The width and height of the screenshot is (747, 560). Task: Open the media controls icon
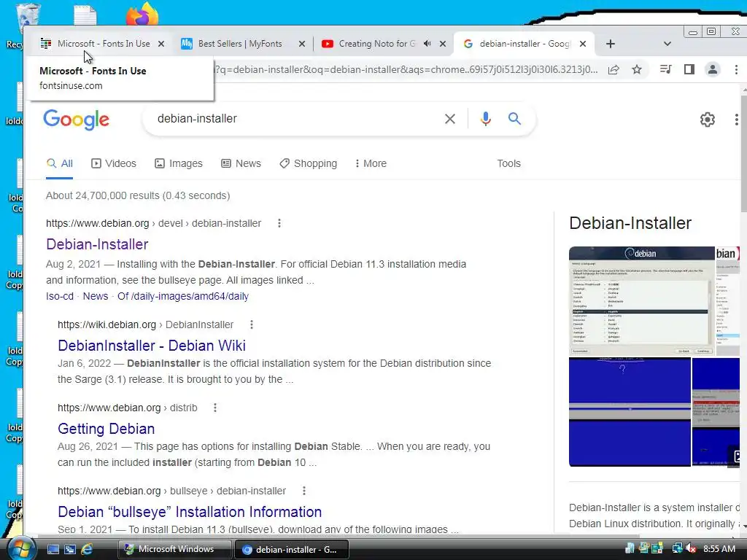665,69
